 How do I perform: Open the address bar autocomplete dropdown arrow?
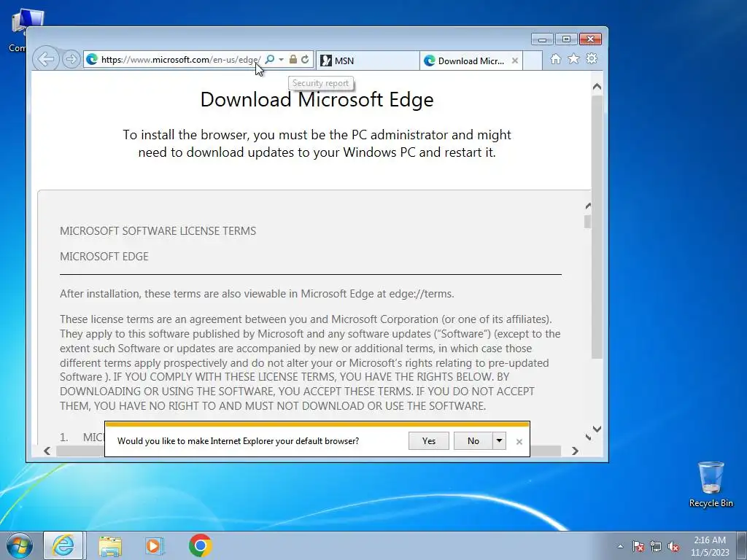coord(281,60)
